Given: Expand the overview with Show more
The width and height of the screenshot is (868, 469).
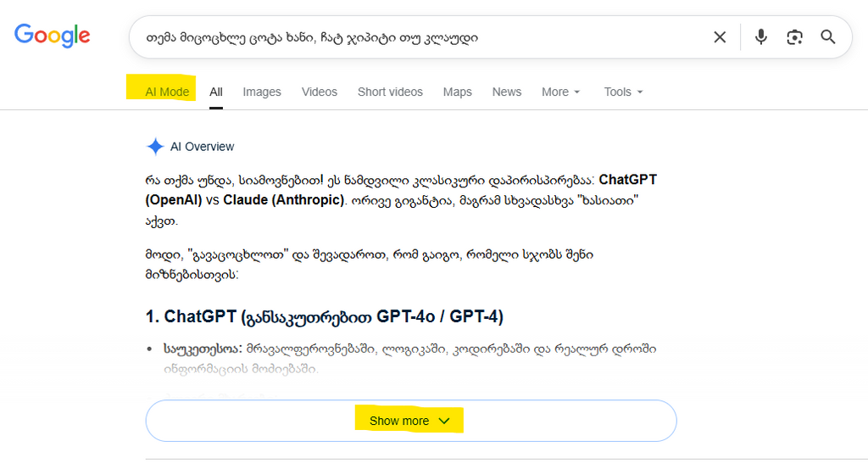Looking at the screenshot, I should pos(411,421).
